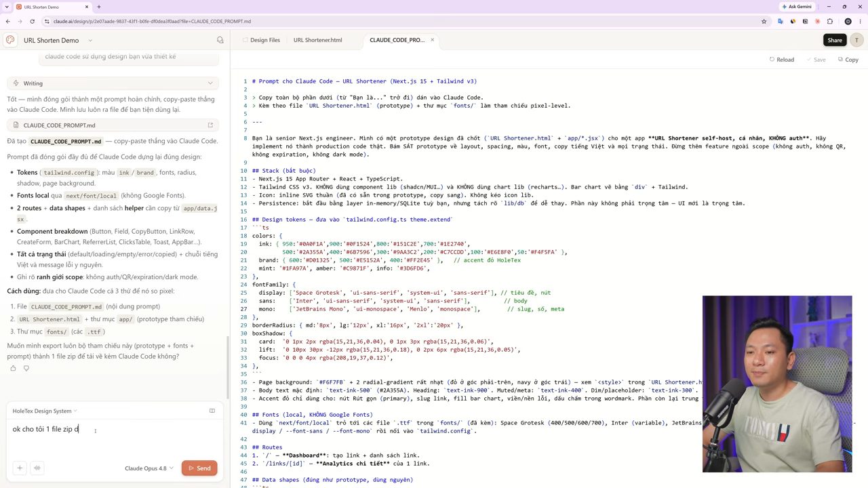Image resolution: width=868 pixels, height=488 pixels.
Task: Switch to the Design Files tab
Action: click(x=261, y=40)
